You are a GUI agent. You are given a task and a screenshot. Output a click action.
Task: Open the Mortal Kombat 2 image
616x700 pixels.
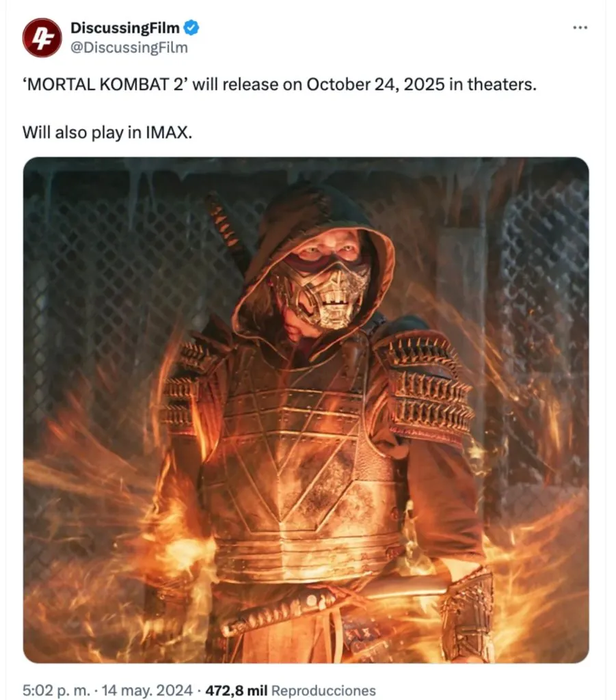(306, 410)
